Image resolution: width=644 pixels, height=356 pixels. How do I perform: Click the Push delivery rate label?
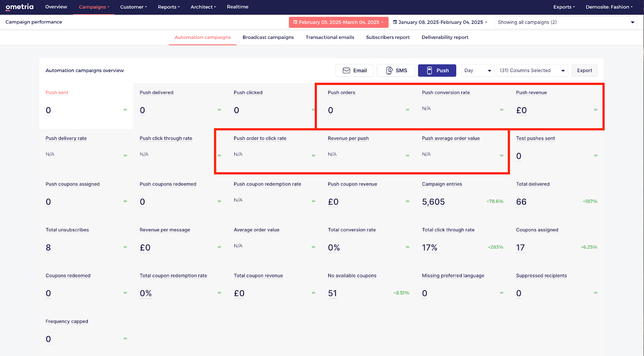(66, 138)
